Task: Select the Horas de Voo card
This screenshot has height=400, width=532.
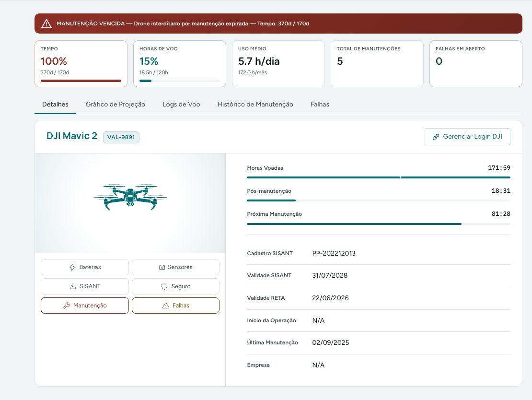Action: 179,64
